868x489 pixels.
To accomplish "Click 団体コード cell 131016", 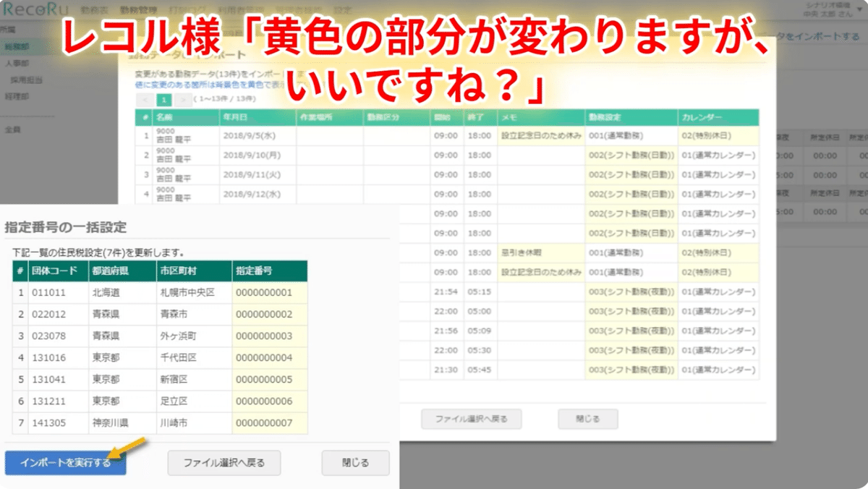I will click(x=58, y=358).
